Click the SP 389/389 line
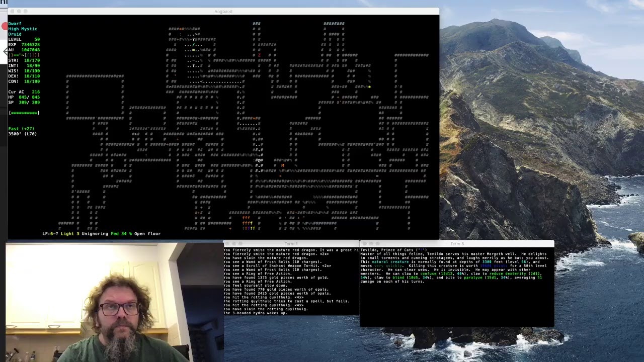 [x=24, y=102]
